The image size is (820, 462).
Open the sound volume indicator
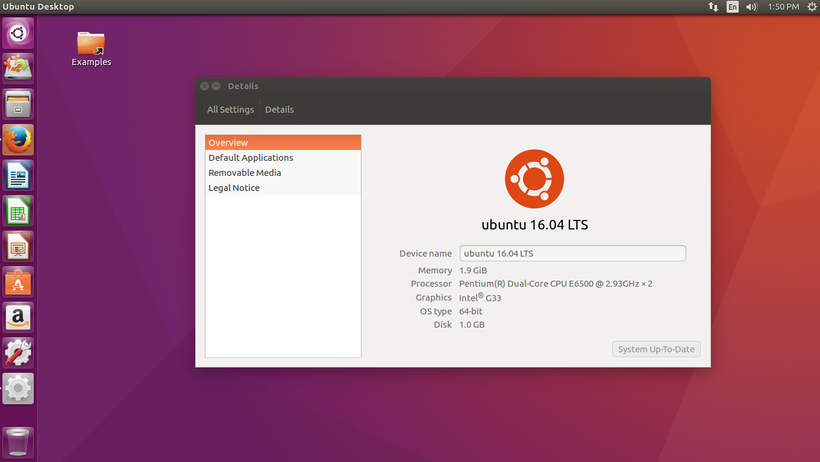point(751,7)
